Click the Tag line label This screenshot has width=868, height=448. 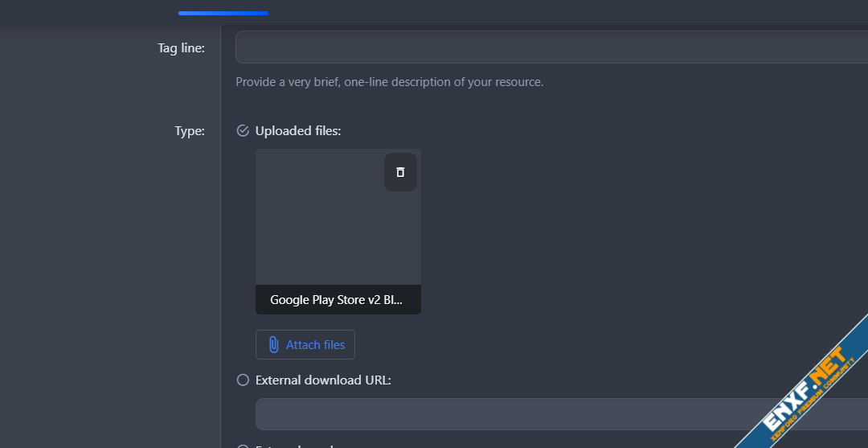[181, 48]
